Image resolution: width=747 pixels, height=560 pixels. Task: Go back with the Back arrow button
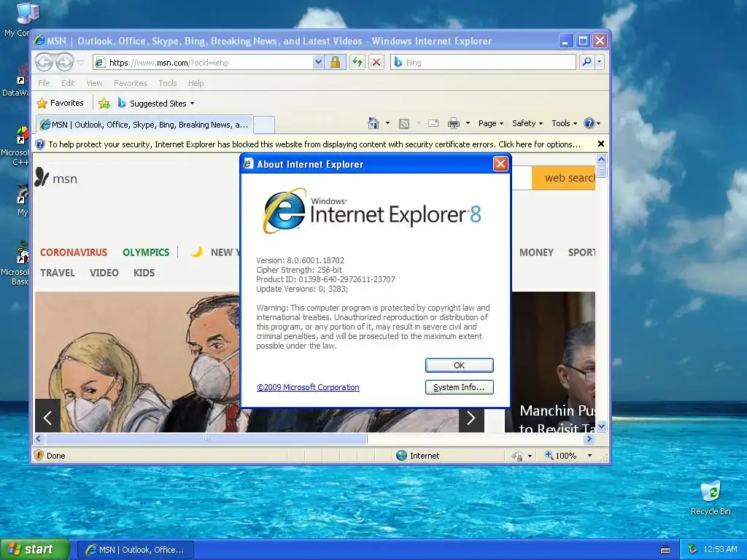[x=44, y=62]
